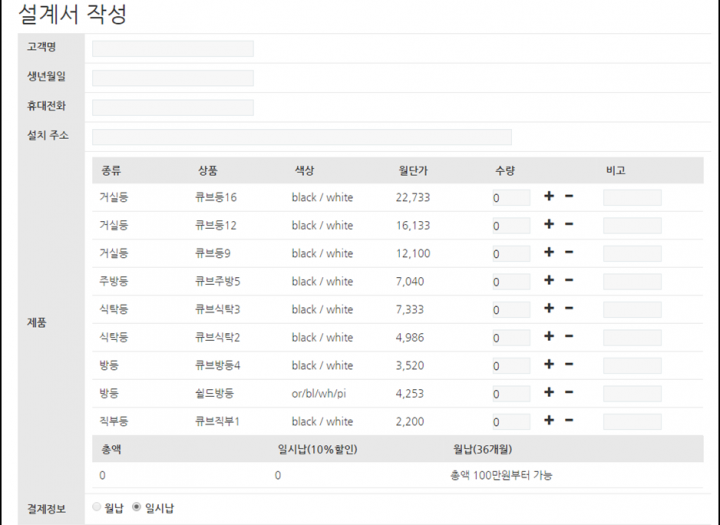Increase 큐브식탁2 quantity with plus icon
720x525 pixels.
click(x=548, y=337)
